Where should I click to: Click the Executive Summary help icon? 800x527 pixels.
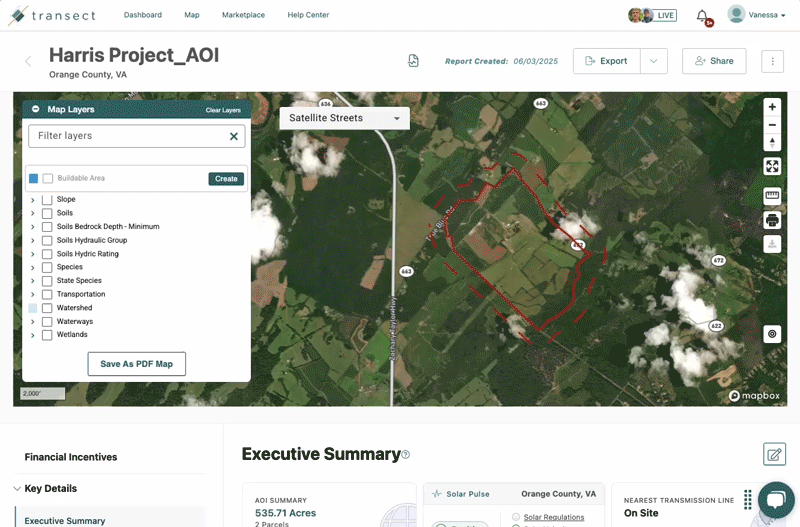pyautogui.click(x=406, y=455)
